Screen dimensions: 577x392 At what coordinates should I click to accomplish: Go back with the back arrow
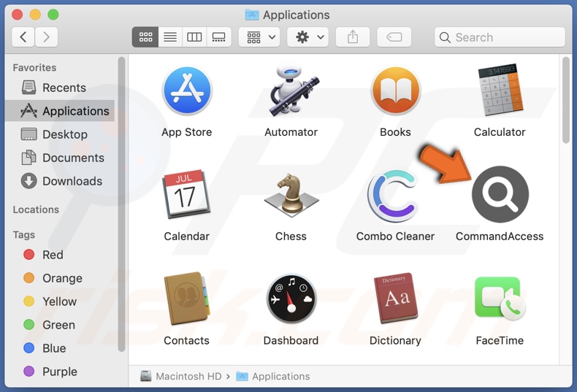click(x=23, y=37)
